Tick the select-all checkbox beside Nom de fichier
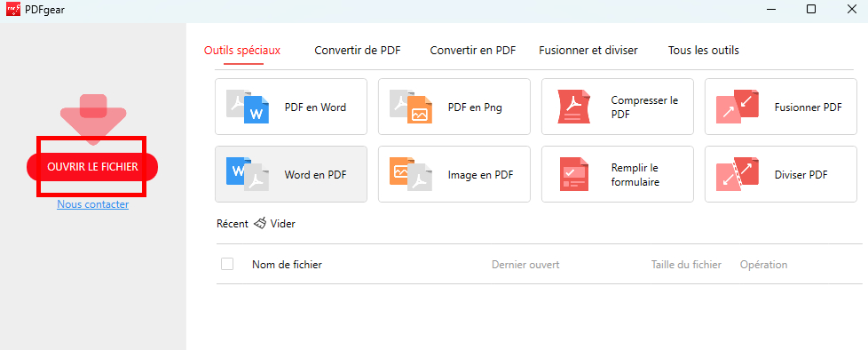 point(227,264)
